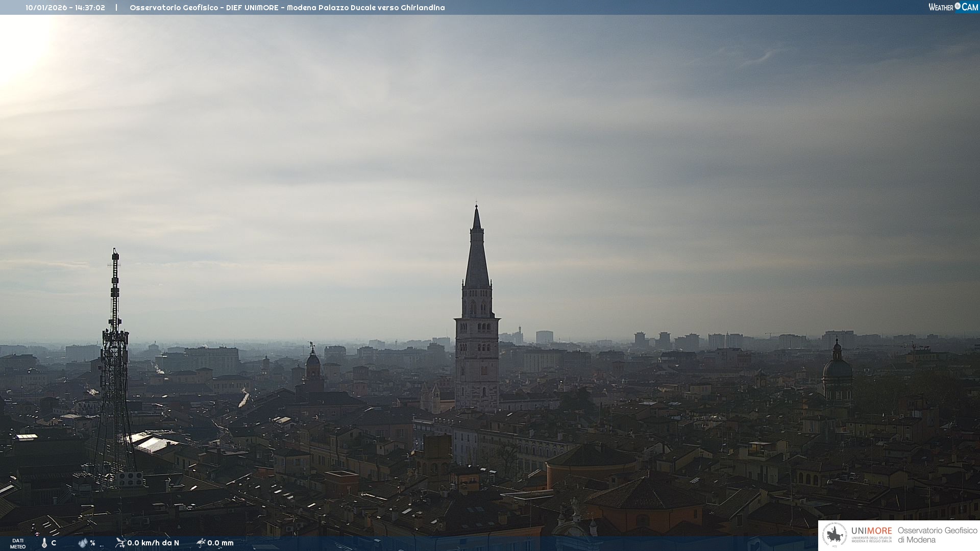Click the UNIMORE horse rider seal

(x=835, y=535)
